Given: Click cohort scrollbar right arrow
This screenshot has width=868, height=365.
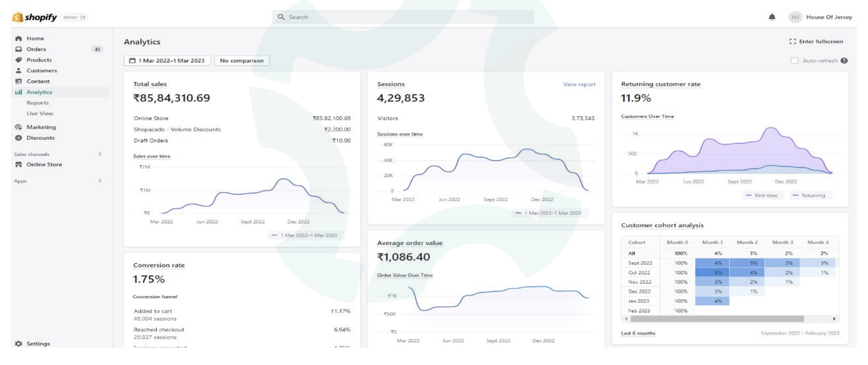Looking at the screenshot, I should (834, 319).
